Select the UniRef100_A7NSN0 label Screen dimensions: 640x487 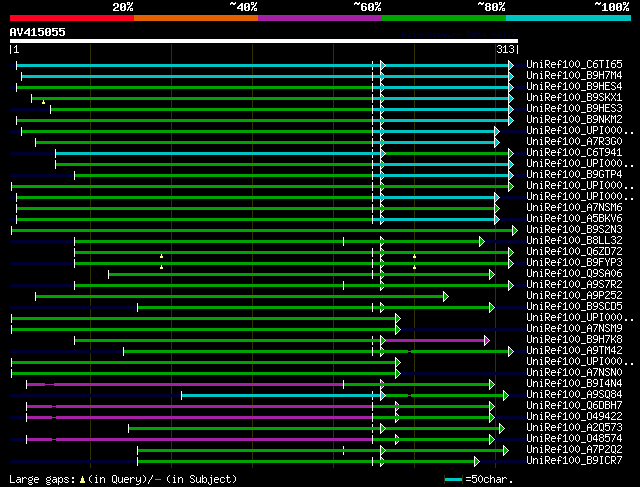pyautogui.click(x=574, y=373)
